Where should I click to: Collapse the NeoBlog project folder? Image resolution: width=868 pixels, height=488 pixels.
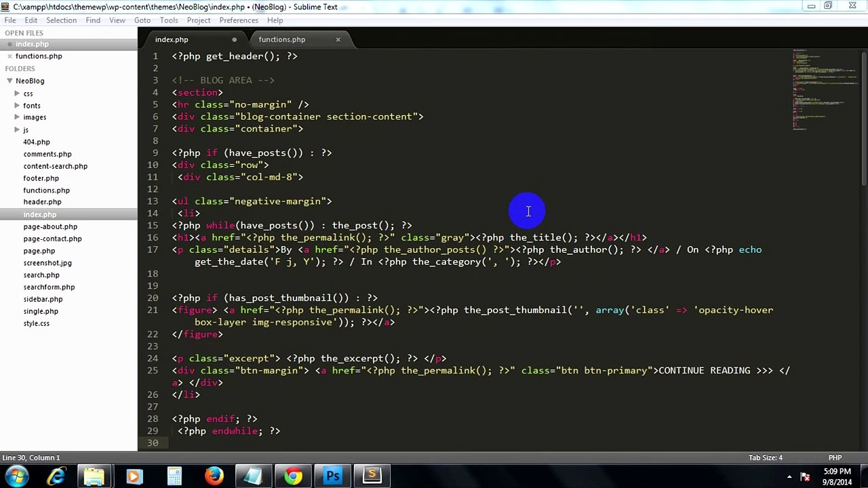[x=9, y=81]
